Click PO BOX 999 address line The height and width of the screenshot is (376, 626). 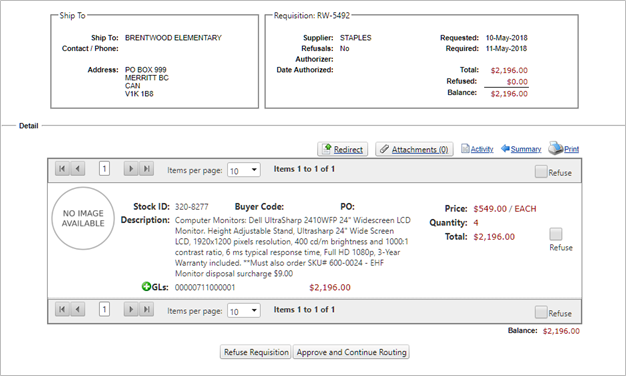click(145, 69)
